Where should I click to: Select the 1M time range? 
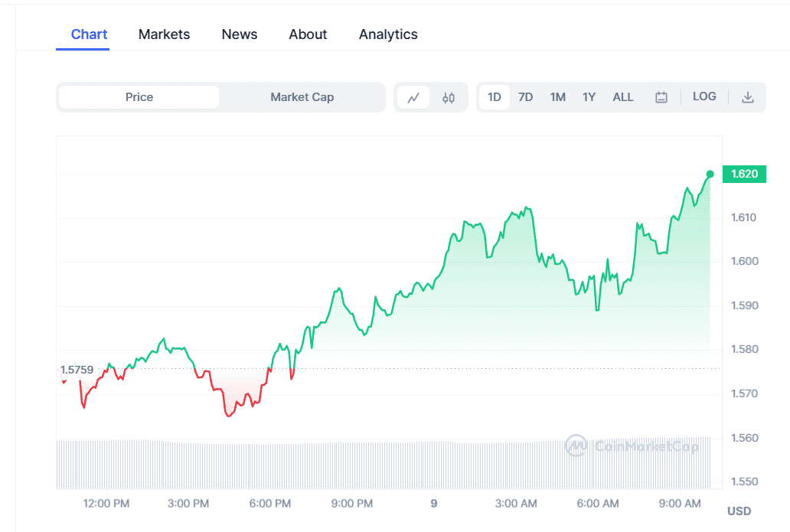tap(557, 97)
